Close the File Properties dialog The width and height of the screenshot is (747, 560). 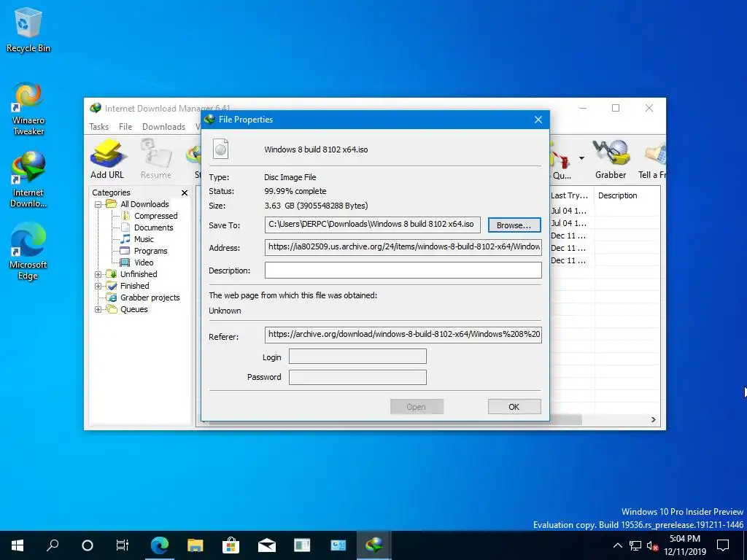538,120
